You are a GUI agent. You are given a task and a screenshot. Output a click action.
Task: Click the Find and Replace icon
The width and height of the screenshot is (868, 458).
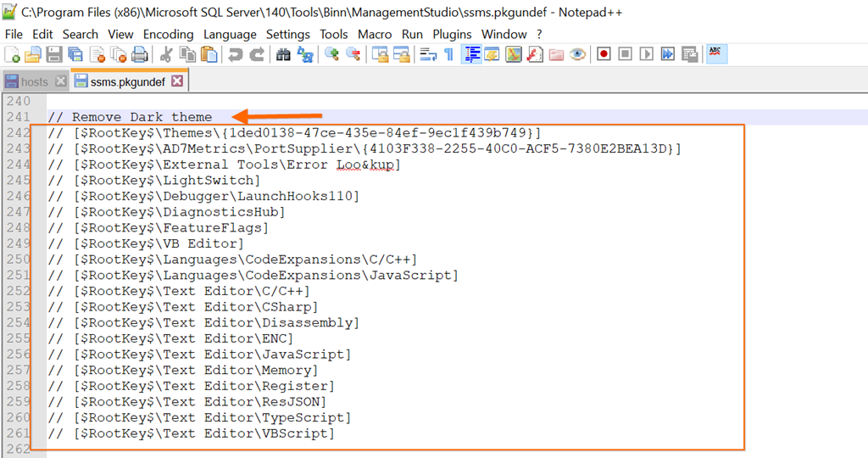tap(304, 54)
